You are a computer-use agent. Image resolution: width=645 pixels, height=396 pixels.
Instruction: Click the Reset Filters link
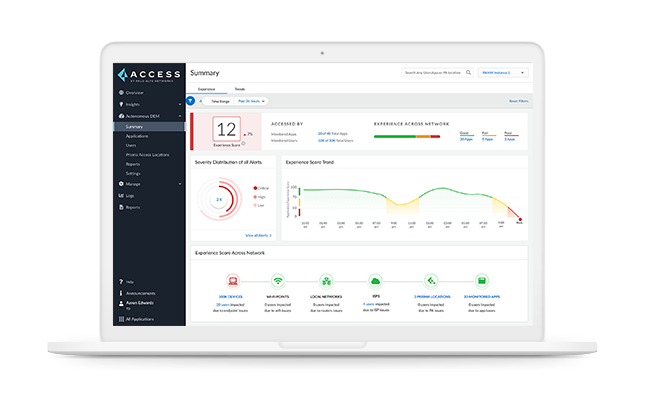click(519, 101)
